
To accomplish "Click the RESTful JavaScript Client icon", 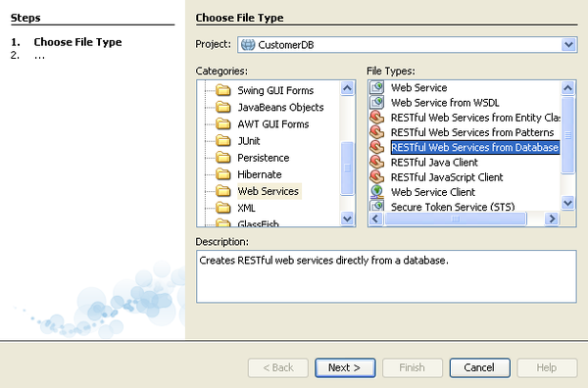I will coord(377,177).
